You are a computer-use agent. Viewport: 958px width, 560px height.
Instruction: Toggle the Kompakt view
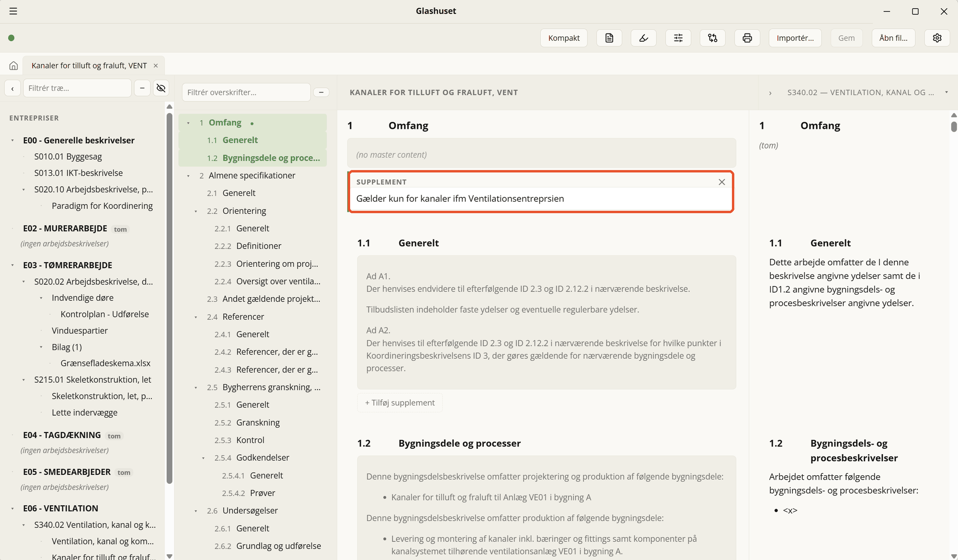(x=564, y=38)
